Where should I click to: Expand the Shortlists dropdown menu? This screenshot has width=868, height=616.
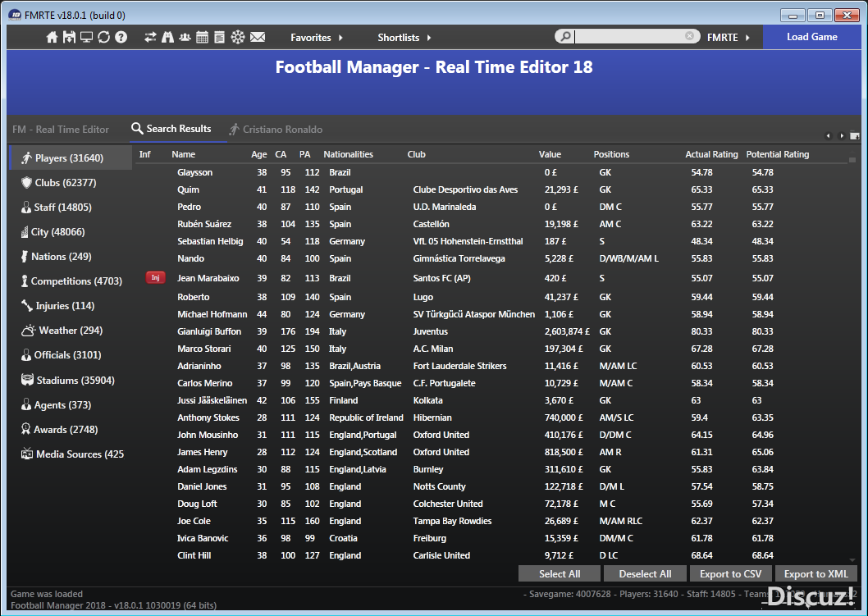tap(404, 38)
